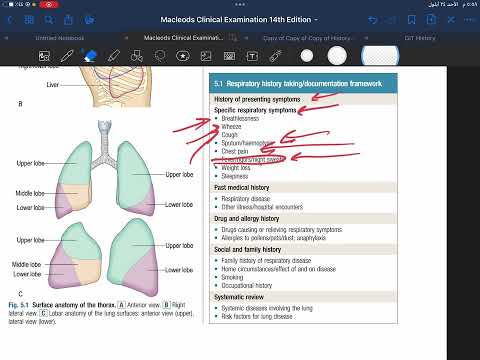Tap the 'Past medical history' heading
Viewport: 480px width, 360px height.
(x=241, y=188)
